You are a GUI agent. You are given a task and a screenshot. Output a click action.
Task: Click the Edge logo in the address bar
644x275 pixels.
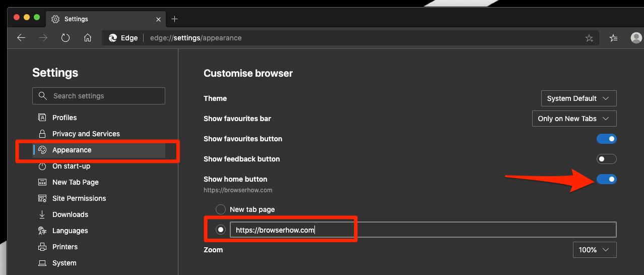[112, 38]
